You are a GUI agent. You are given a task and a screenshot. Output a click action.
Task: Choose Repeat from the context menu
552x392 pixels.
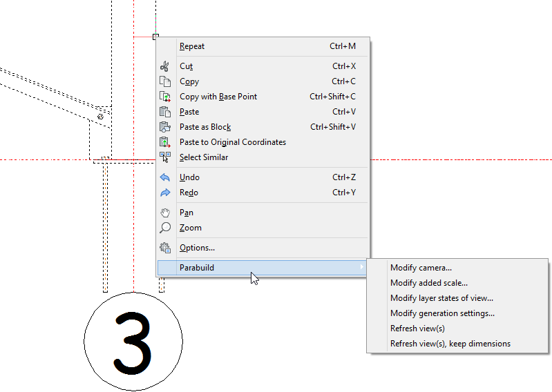click(263, 46)
